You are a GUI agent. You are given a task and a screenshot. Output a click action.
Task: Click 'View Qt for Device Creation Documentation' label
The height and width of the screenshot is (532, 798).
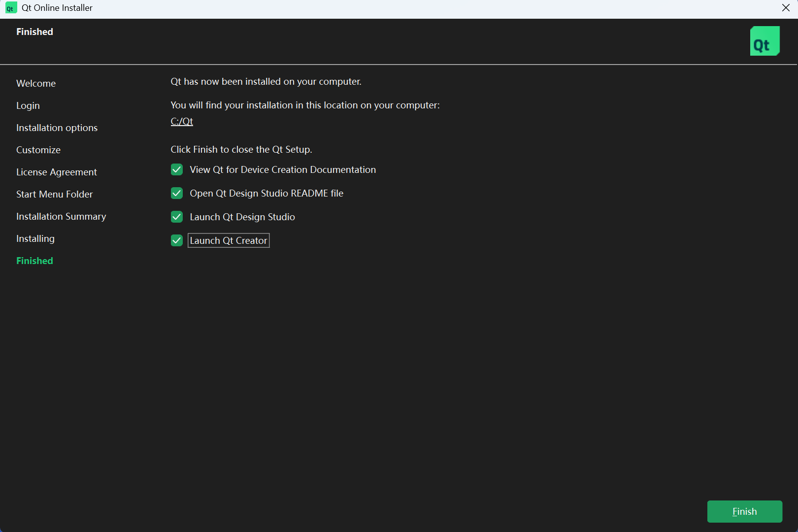click(283, 169)
